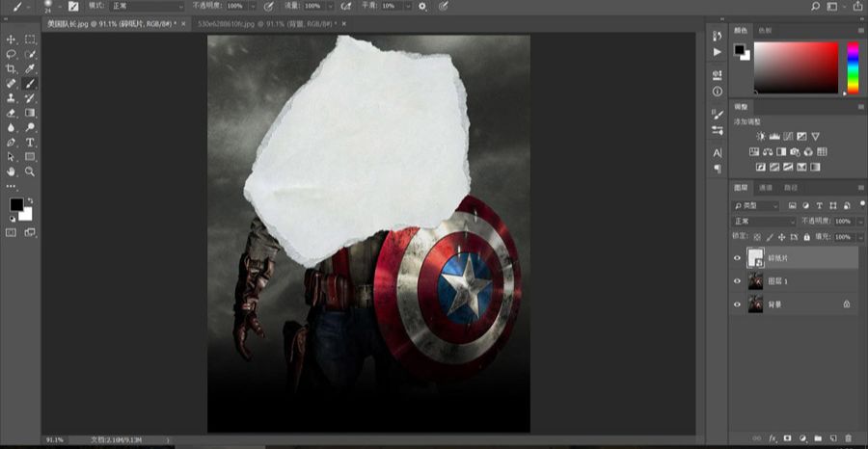Select the Spot Healing Brush tool
868x449 pixels.
pos(11,84)
